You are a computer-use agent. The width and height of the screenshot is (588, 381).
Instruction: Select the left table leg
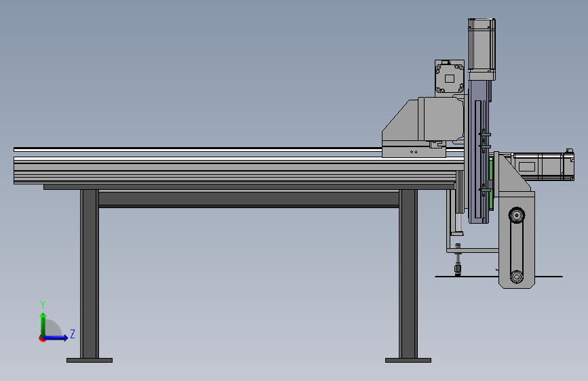click(x=90, y=274)
